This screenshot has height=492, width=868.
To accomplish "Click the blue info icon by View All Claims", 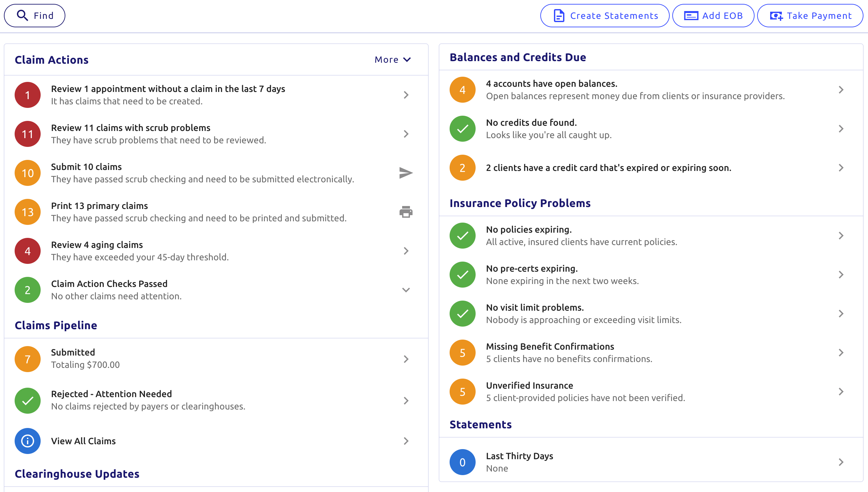I will pos(27,441).
